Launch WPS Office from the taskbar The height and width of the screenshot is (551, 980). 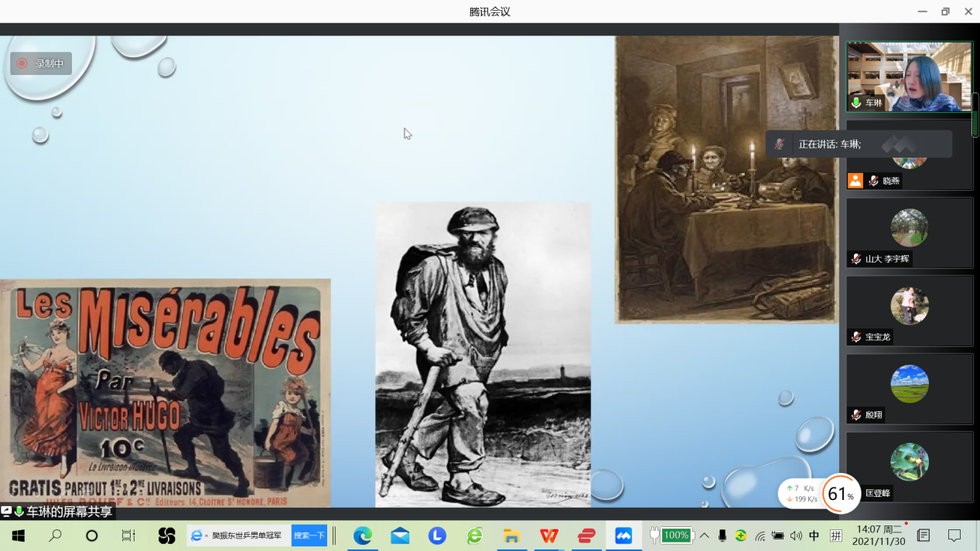pyautogui.click(x=549, y=536)
